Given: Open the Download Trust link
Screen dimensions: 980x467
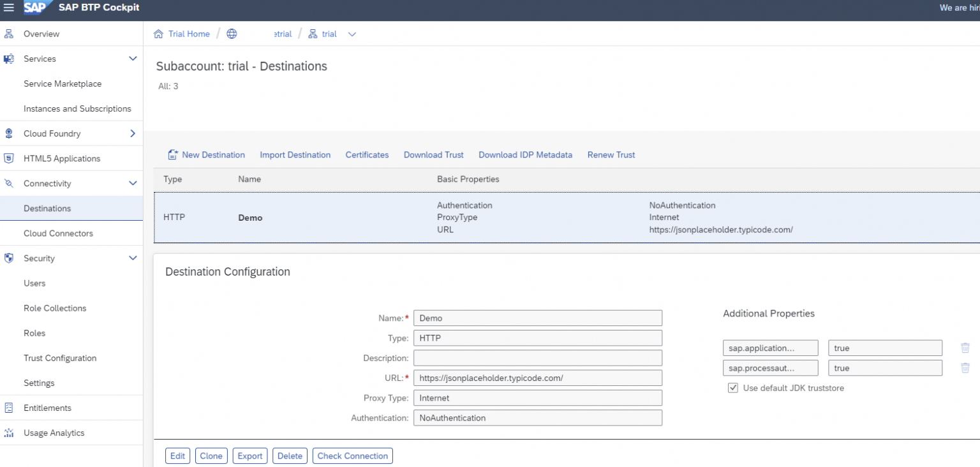Looking at the screenshot, I should tap(433, 154).
